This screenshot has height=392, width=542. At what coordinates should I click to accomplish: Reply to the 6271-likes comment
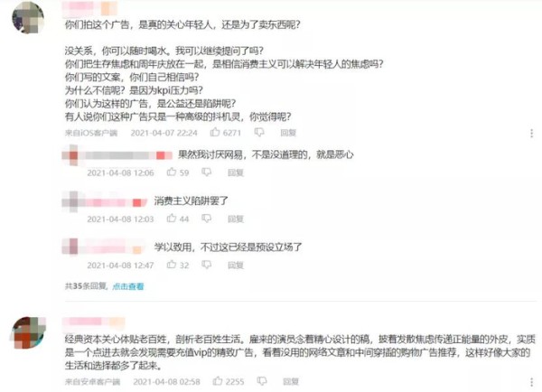point(288,133)
